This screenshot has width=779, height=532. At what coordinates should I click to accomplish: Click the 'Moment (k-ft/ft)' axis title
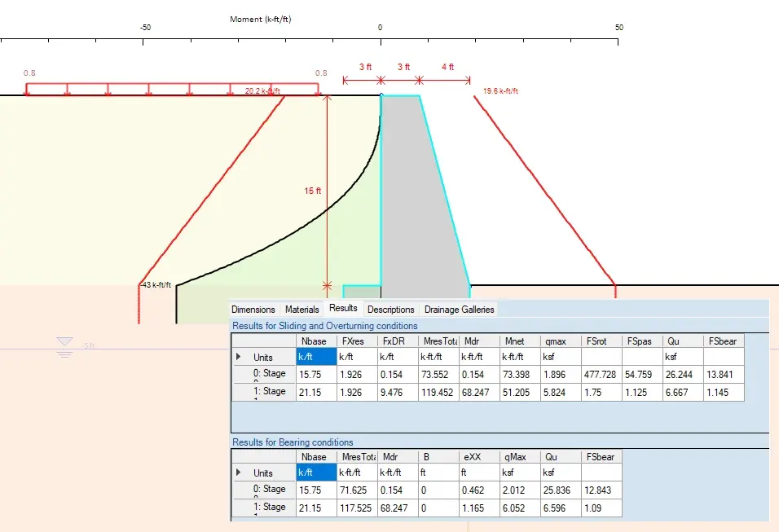click(260, 20)
